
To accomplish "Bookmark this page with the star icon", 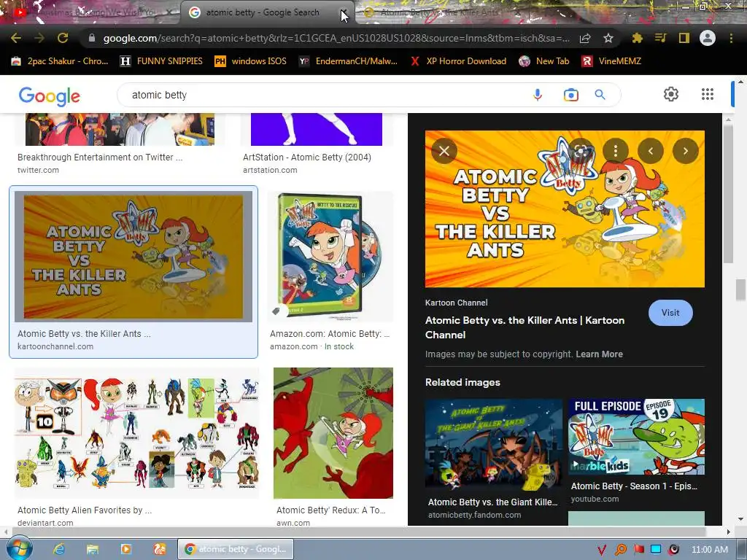I will pos(608,38).
